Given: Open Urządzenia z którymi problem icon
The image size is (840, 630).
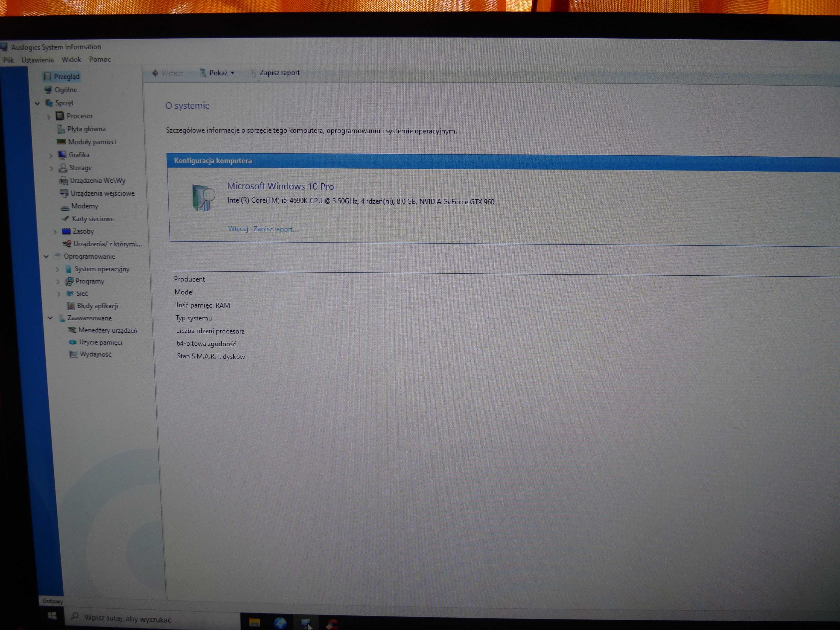Looking at the screenshot, I should 67,244.
